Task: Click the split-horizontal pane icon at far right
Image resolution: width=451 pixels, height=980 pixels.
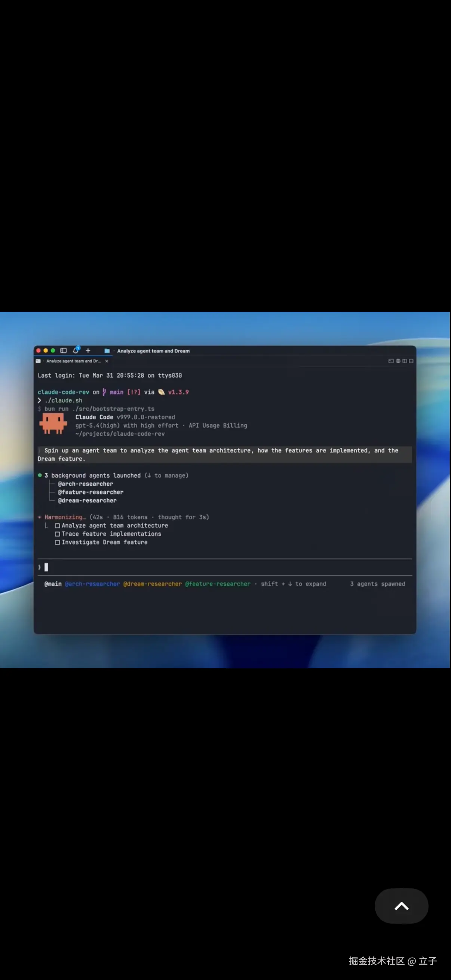Action: [411, 361]
